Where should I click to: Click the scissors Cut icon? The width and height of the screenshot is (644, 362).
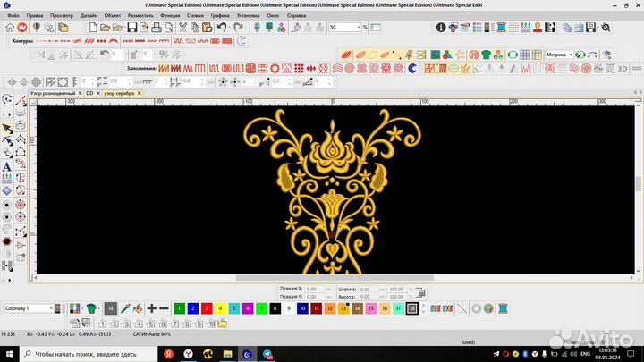182,28
